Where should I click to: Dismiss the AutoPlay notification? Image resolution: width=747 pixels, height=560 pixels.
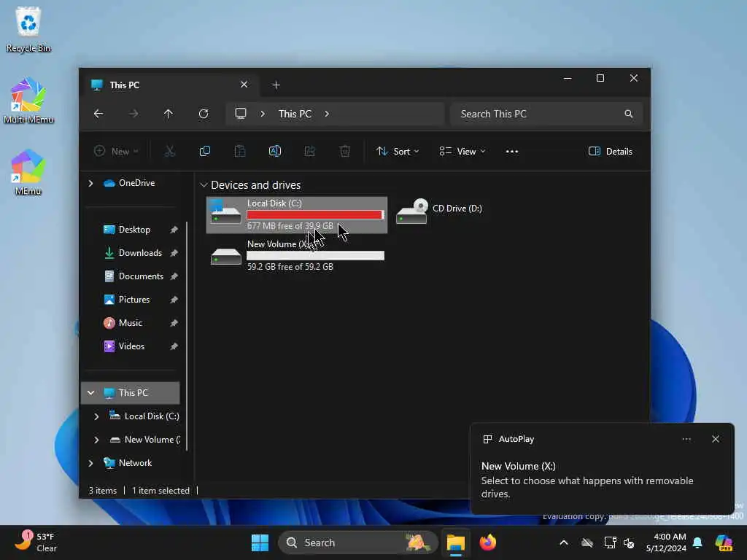(x=716, y=439)
